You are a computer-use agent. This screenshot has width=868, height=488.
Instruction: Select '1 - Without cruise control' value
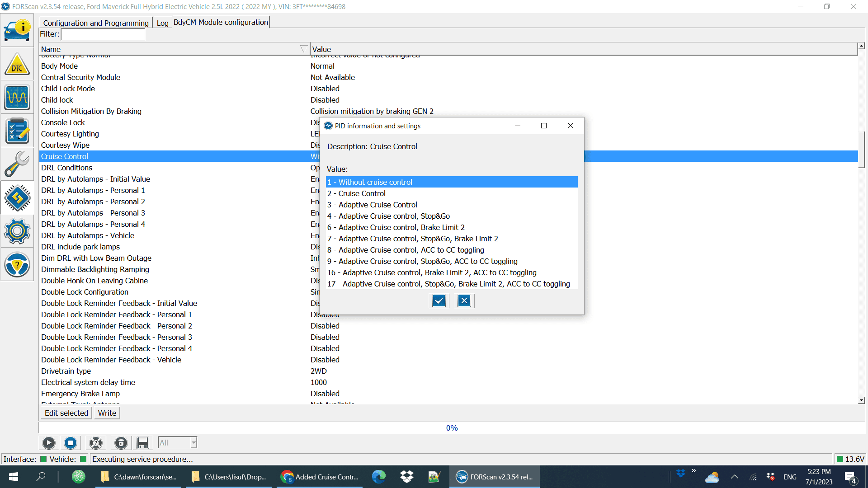tap(452, 182)
